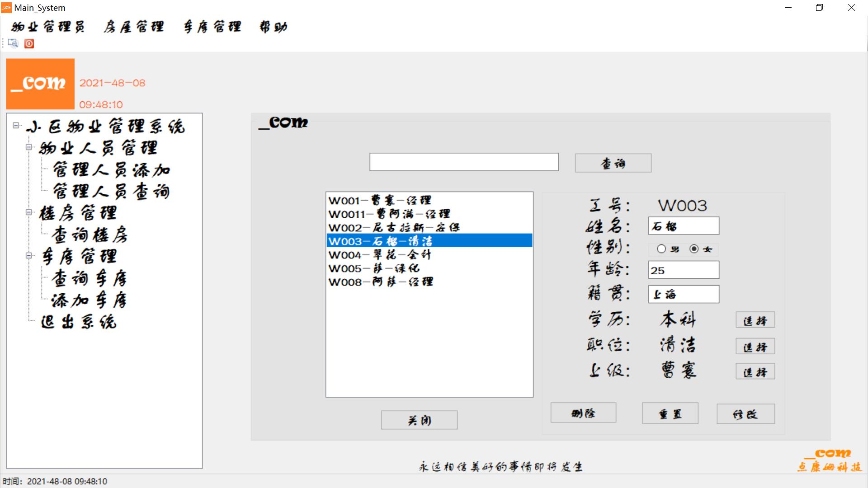Click the orange clock 09:48:10 label
This screenshot has width=868, height=488.
[x=101, y=105]
